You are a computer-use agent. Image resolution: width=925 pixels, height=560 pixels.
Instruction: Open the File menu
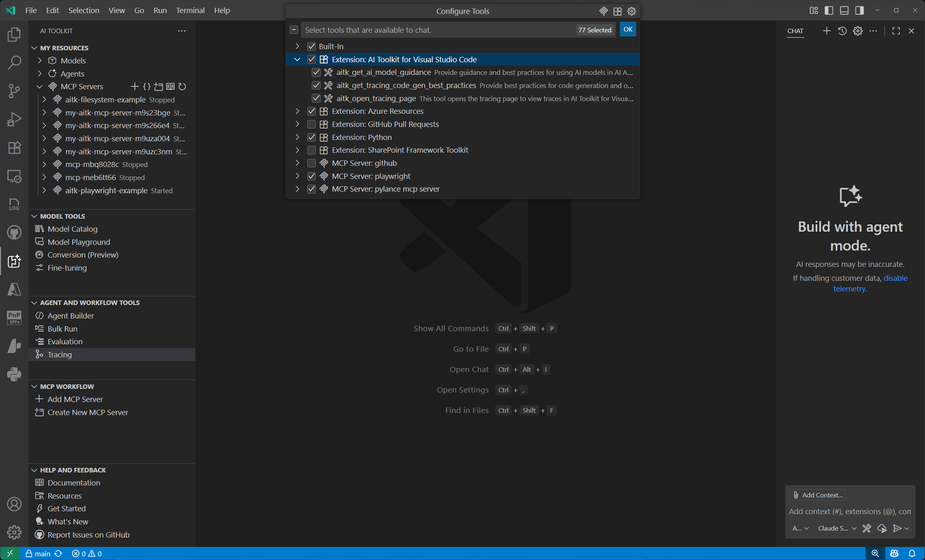pyautogui.click(x=31, y=10)
